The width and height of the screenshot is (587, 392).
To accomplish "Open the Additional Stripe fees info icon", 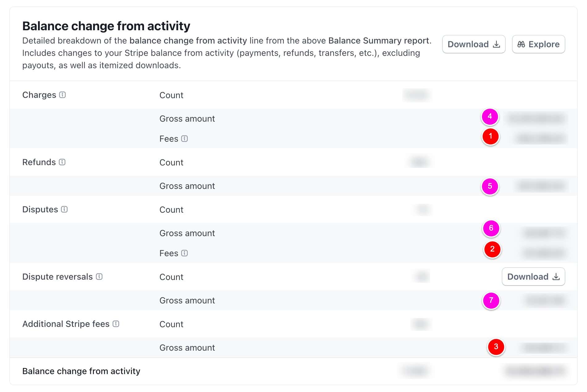I will pos(116,324).
